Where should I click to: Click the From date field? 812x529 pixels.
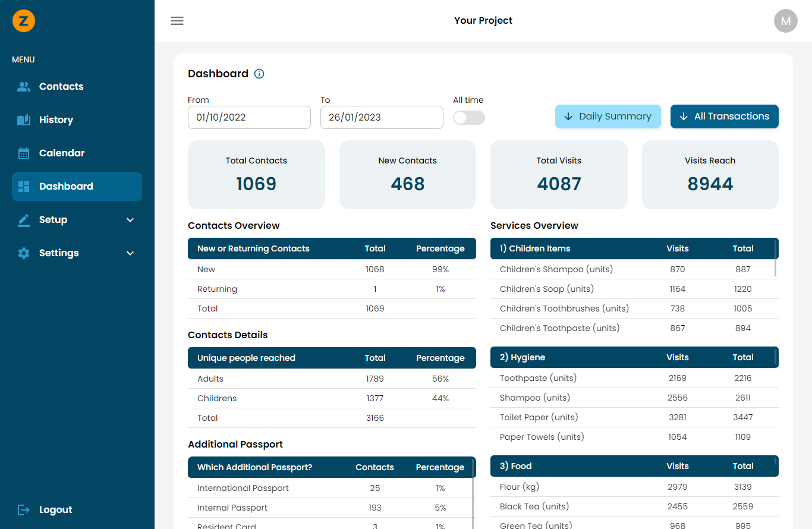pyautogui.click(x=249, y=117)
